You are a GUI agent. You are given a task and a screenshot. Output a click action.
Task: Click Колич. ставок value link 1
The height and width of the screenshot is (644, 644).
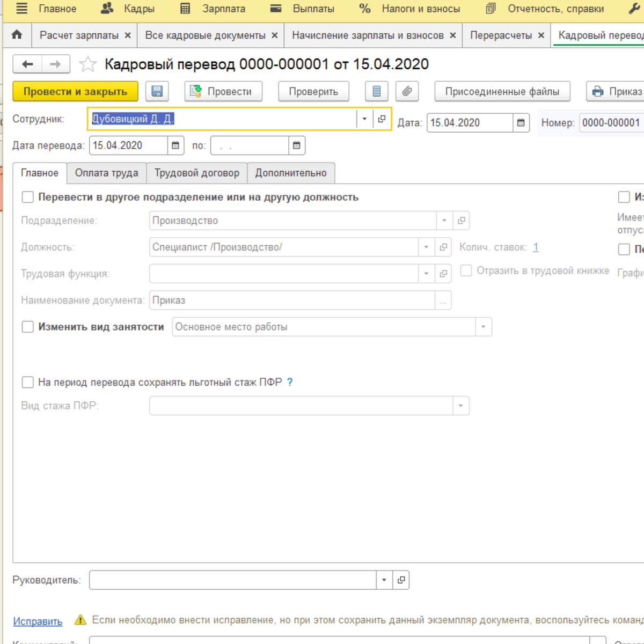pyautogui.click(x=536, y=247)
